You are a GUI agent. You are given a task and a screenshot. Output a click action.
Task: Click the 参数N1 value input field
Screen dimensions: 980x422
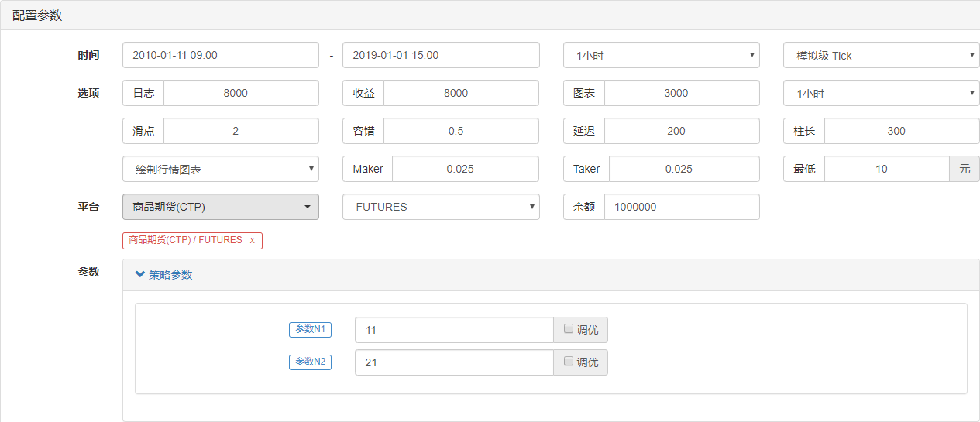tap(453, 330)
